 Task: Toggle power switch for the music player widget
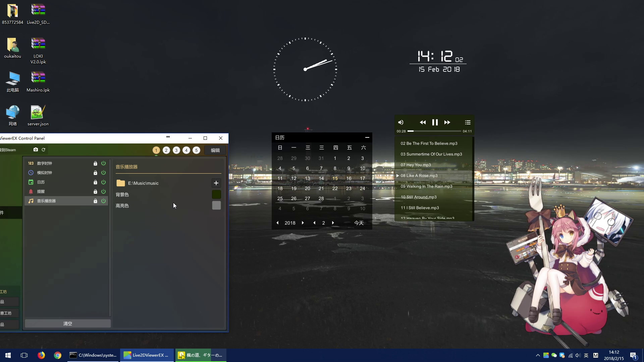click(x=103, y=201)
